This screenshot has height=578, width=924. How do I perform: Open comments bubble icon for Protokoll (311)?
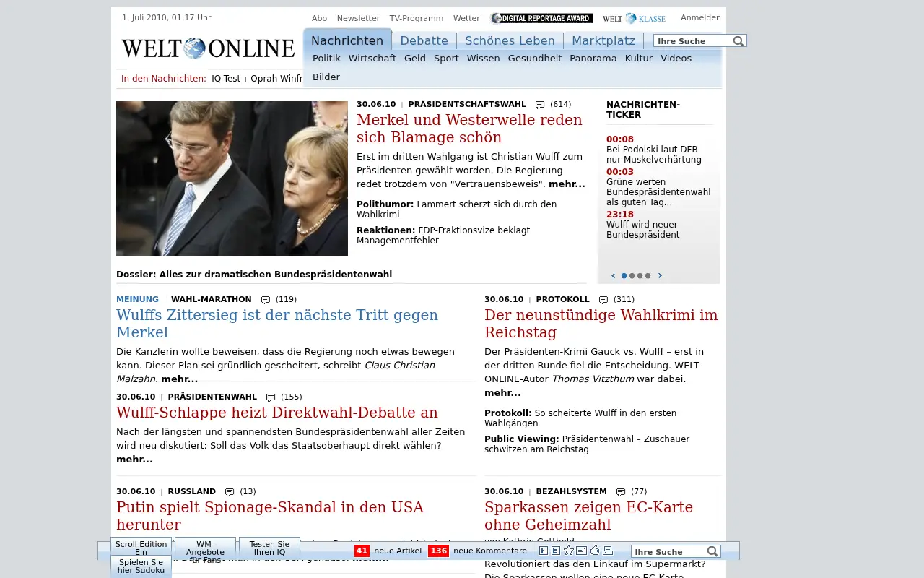603,300
